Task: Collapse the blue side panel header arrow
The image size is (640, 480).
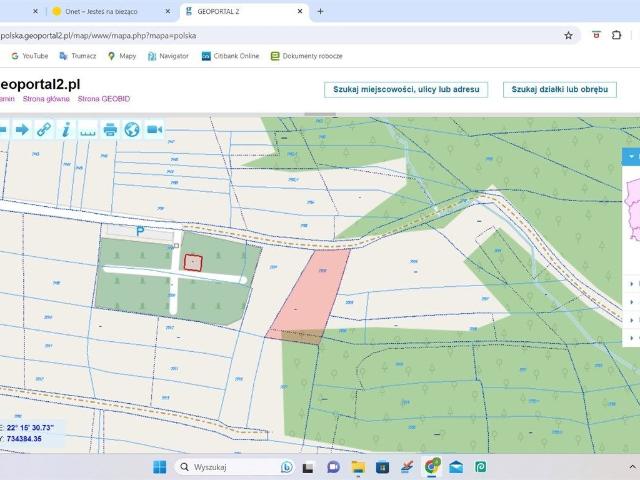Action: click(631, 157)
